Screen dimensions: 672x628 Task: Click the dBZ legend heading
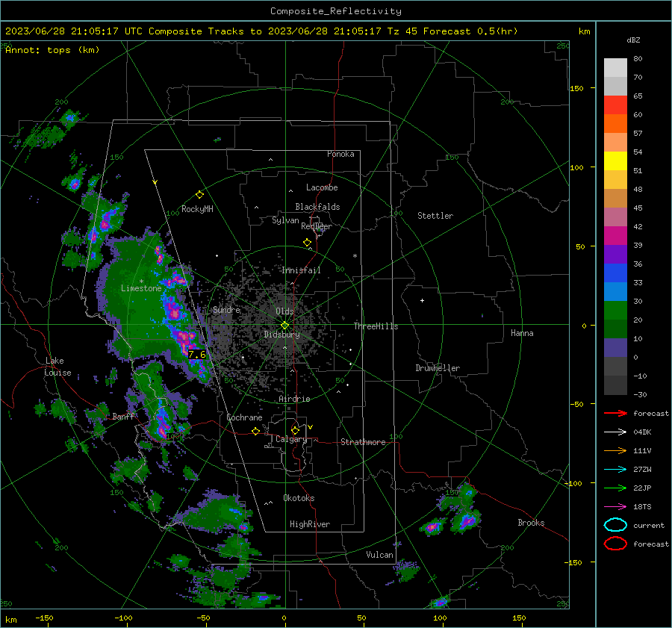[633, 40]
